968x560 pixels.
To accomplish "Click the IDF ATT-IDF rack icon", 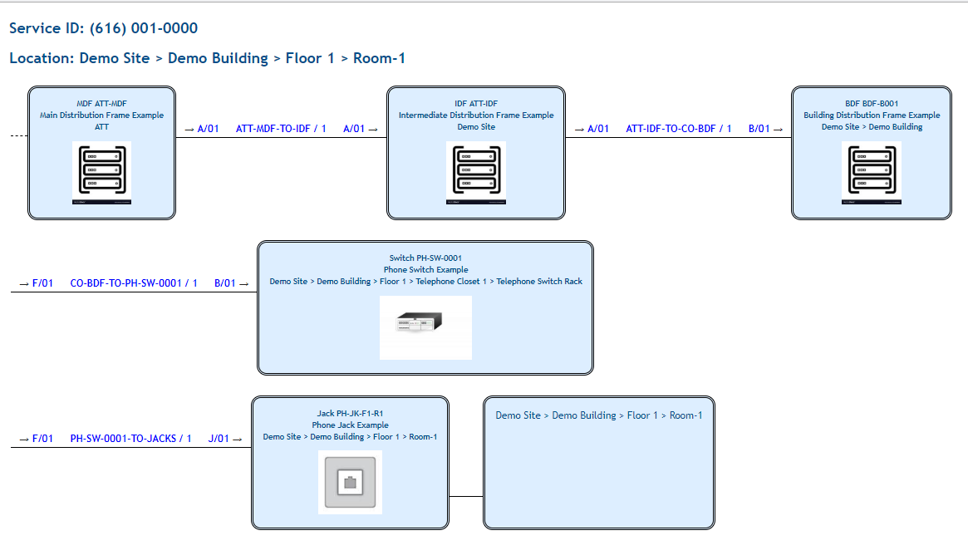I will click(x=475, y=173).
